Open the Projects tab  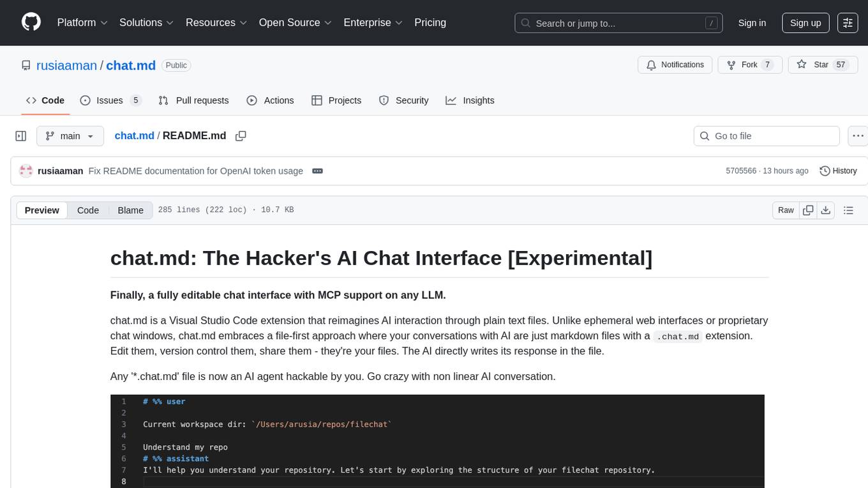coord(336,100)
